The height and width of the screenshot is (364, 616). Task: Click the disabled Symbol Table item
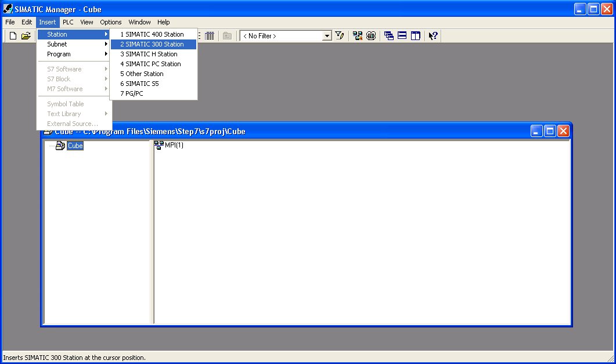click(x=73, y=104)
